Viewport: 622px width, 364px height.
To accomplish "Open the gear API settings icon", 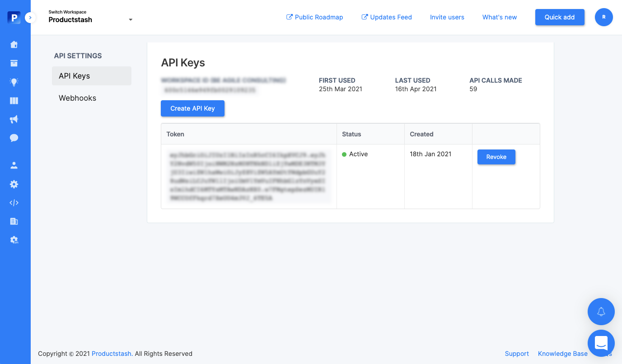I will coord(14,240).
